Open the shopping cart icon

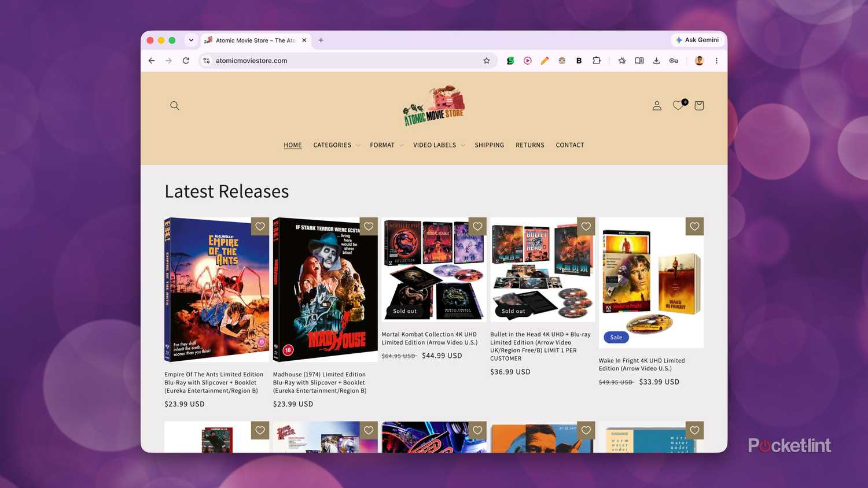click(x=699, y=106)
